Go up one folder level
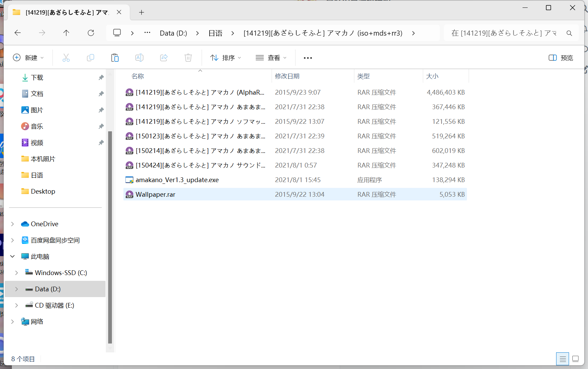 coord(66,33)
